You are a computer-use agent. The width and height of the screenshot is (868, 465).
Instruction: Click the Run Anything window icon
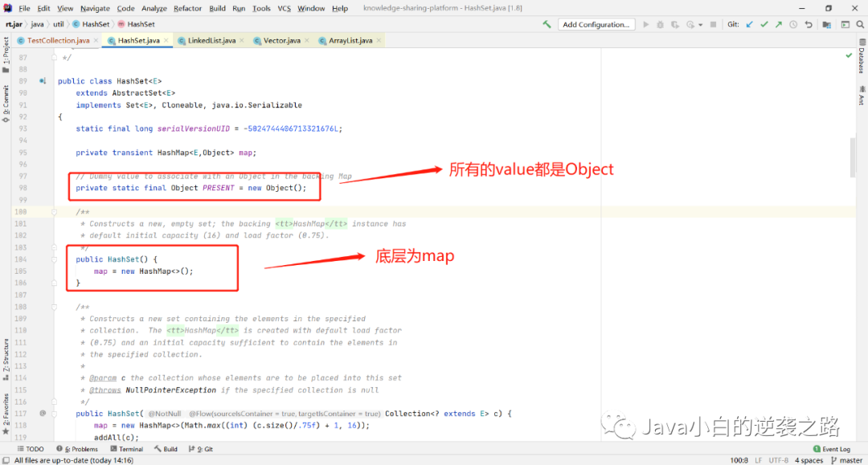(x=845, y=24)
